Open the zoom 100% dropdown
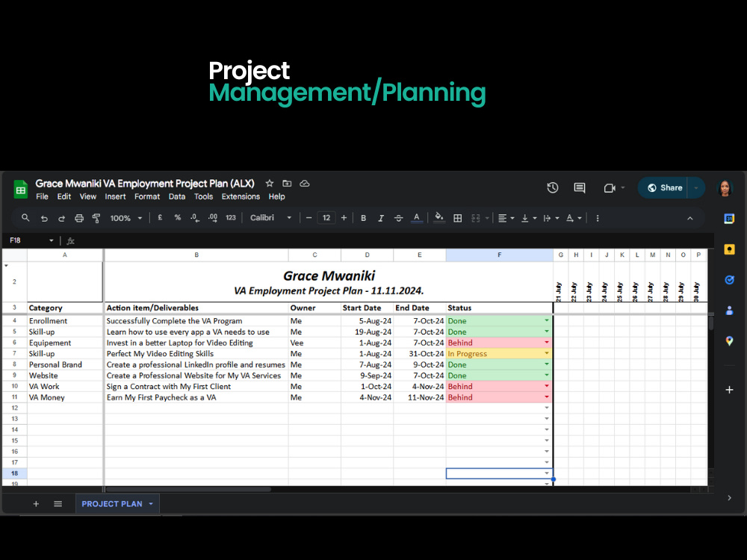Image resolution: width=747 pixels, height=560 pixels. 125,218
